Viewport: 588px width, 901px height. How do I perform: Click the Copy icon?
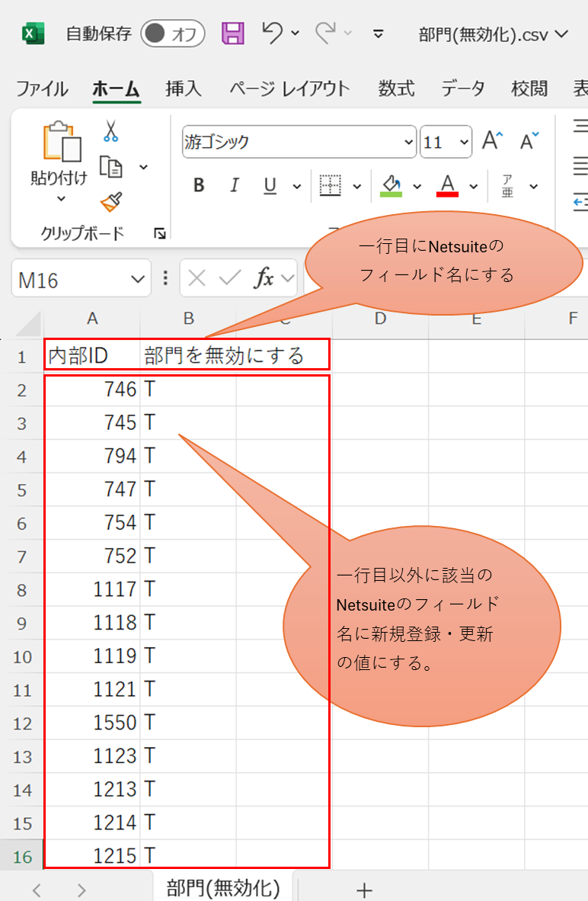[111, 167]
